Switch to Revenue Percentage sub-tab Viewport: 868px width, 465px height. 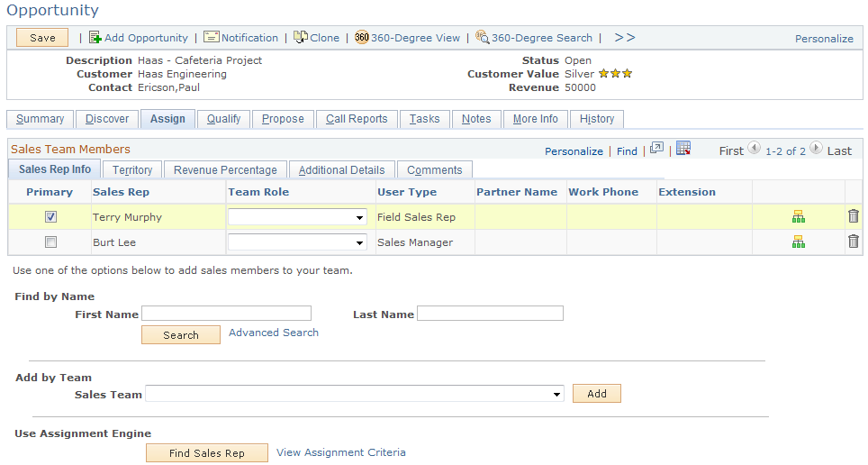tap(225, 169)
